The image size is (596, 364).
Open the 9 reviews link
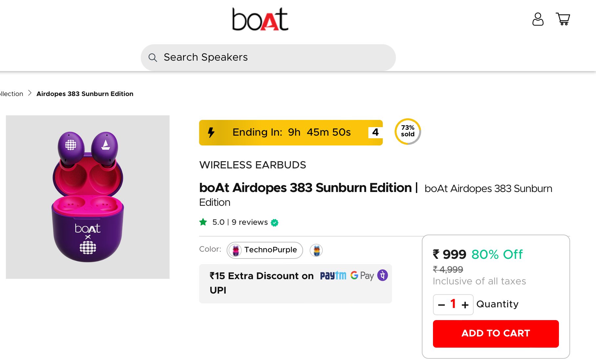pyautogui.click(x=250, y=222)
